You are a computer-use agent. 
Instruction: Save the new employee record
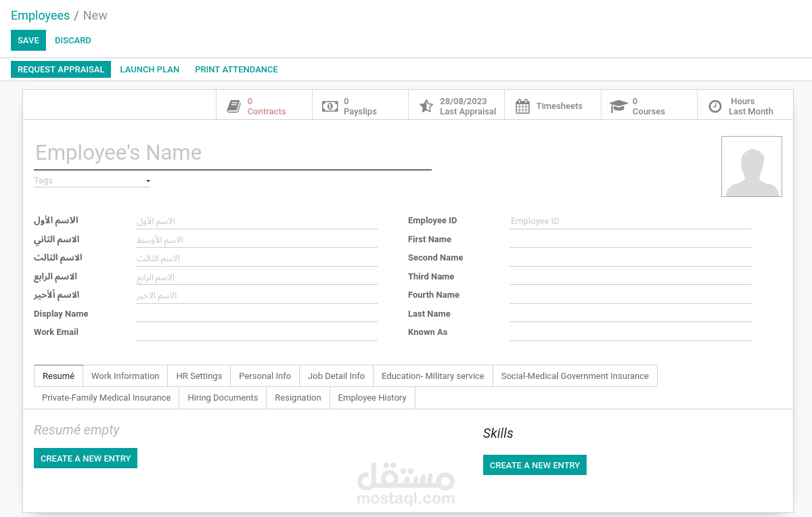(28, 41)
